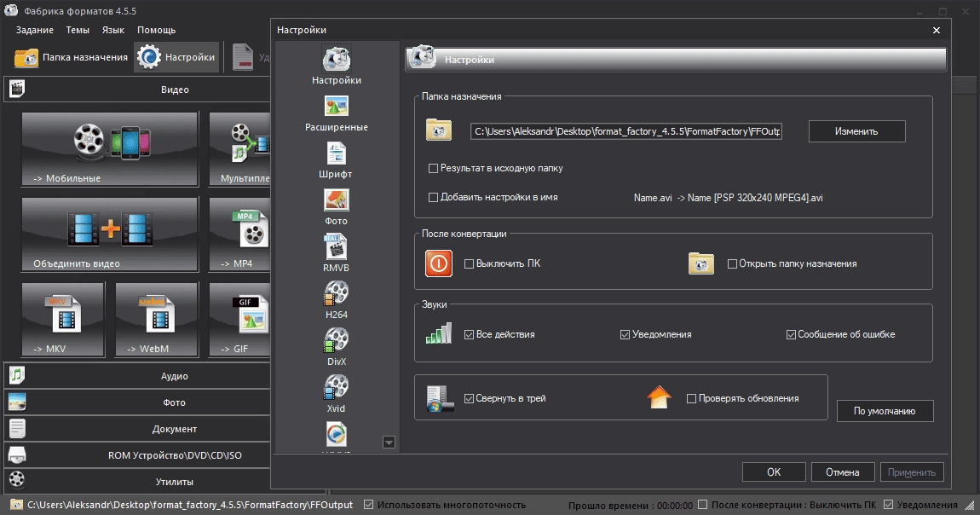Enable Проверять обновления checkbox
Screen dimensions: 980x515
coord(691,398)
